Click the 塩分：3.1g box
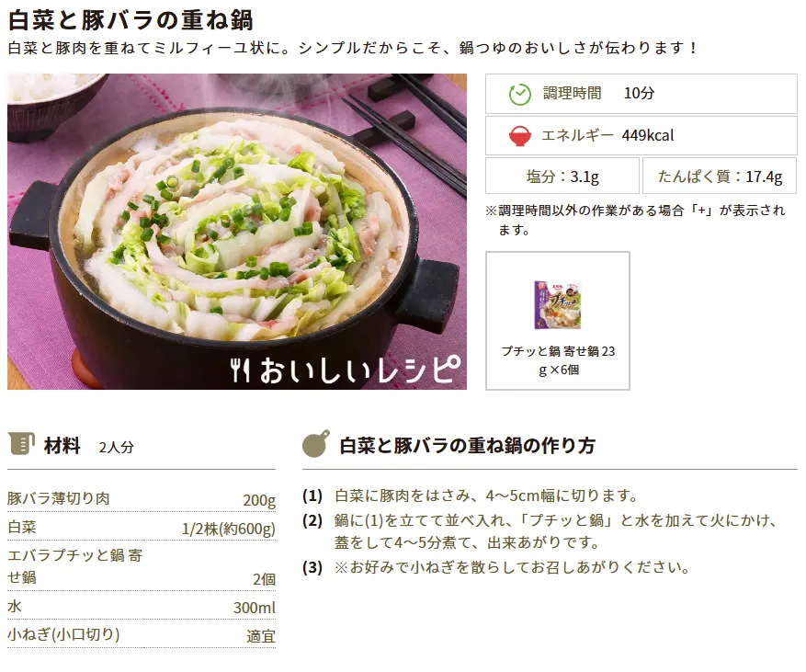Screen dimensions: 806x672 (562, 176)
